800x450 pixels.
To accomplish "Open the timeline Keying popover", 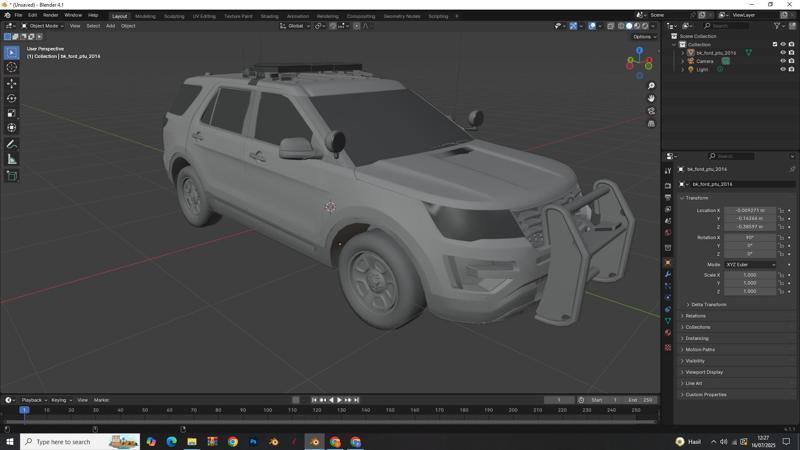I will tap(61, 400).
